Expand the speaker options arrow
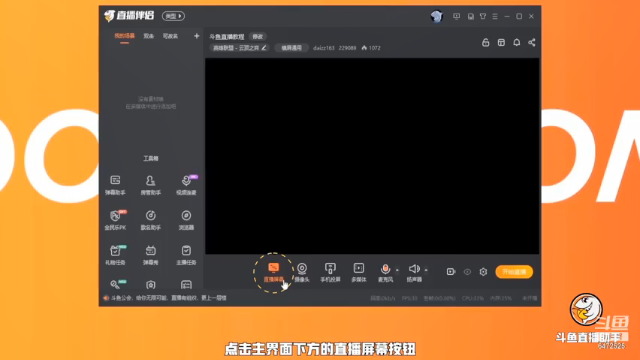640x360 pixels. click(426, 270)
